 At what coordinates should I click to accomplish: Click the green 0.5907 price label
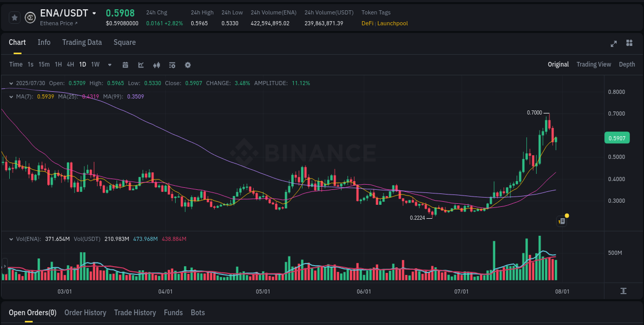pos(617,138)
